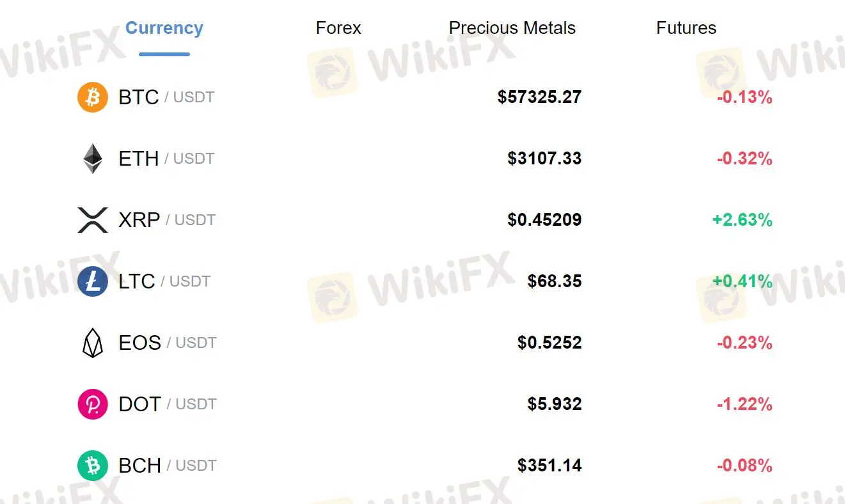Click the pink Polkadot DOT icon
Screen dimensions: 845x504
point(93,404)
